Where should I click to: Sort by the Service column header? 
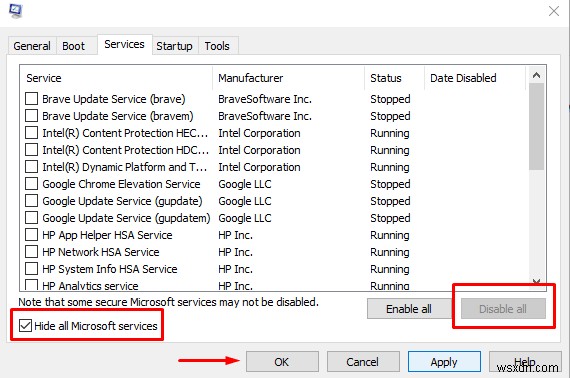tap(116, 78)
